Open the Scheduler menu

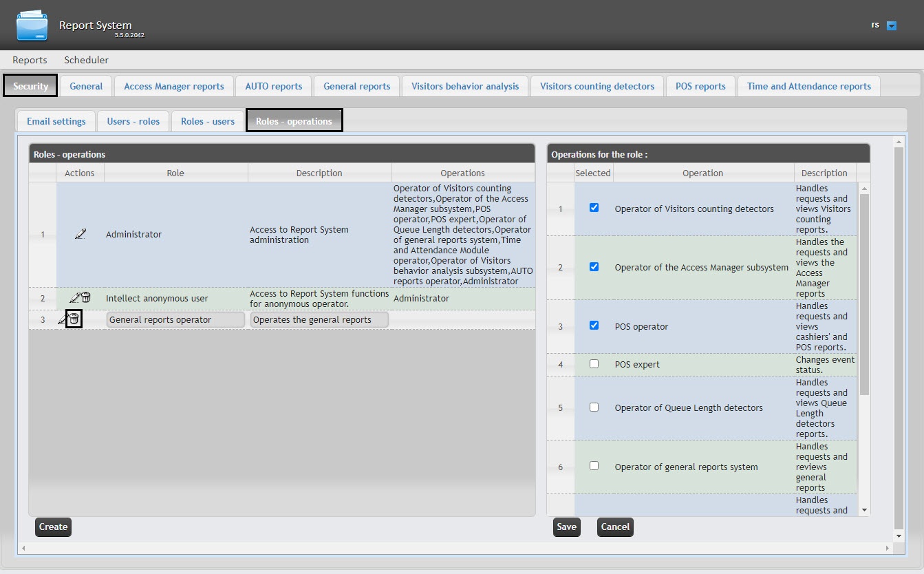(x=86, y=60)
